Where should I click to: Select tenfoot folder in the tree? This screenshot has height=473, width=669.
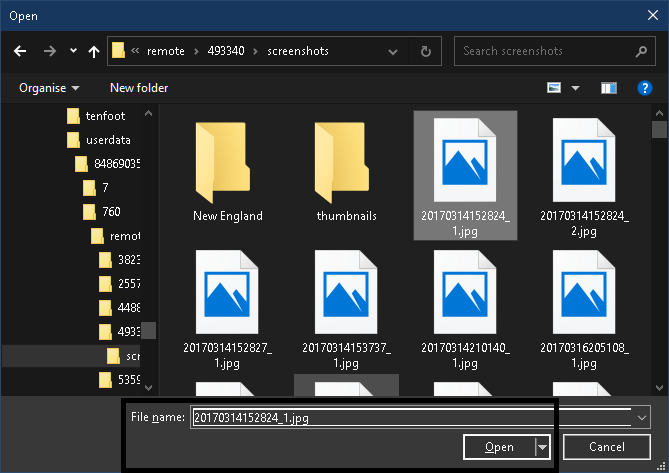(96, 116)
